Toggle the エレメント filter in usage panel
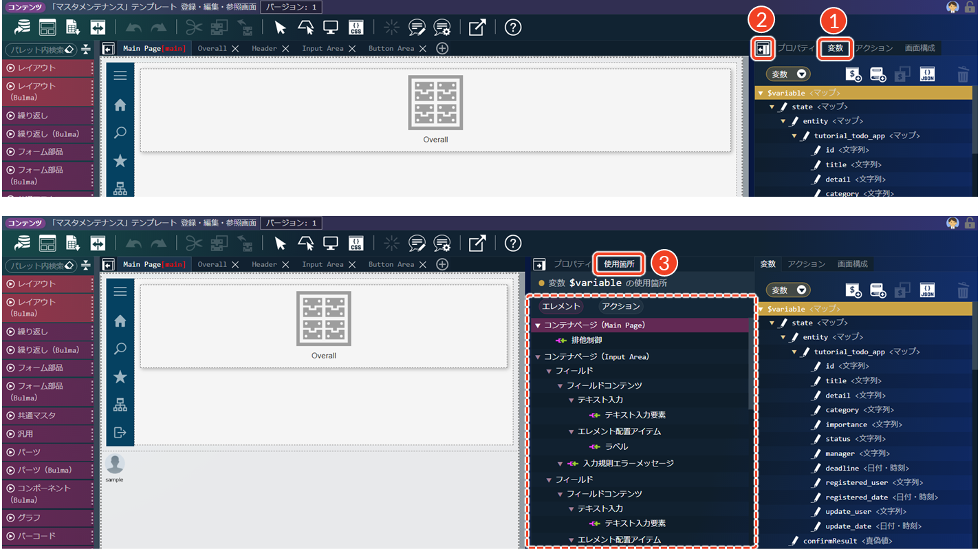Screen dimensions: 980x549 pos(561,307)
